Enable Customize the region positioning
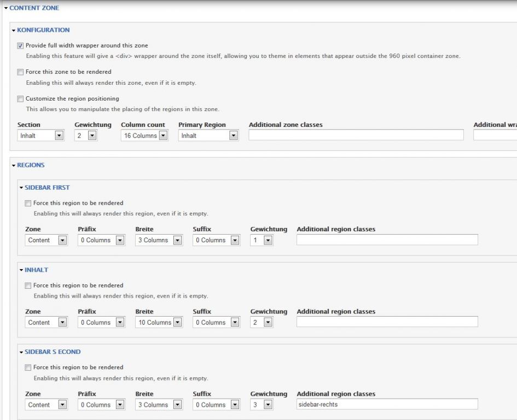The image size is (517, 420). [21, 99]
